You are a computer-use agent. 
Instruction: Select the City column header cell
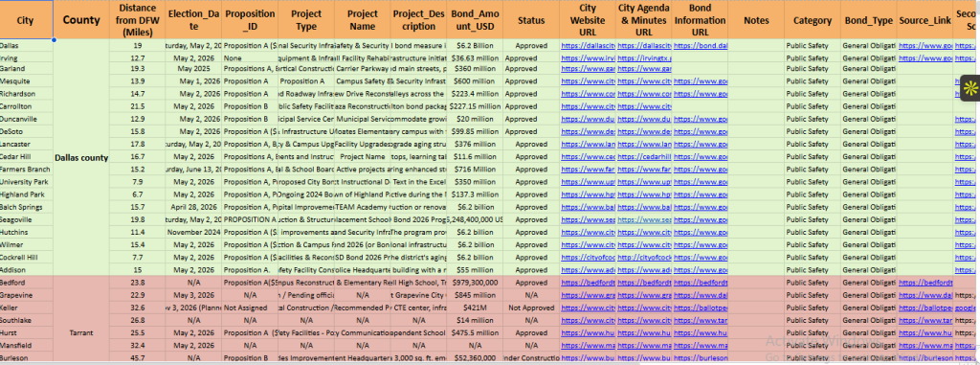coord(27,20)
